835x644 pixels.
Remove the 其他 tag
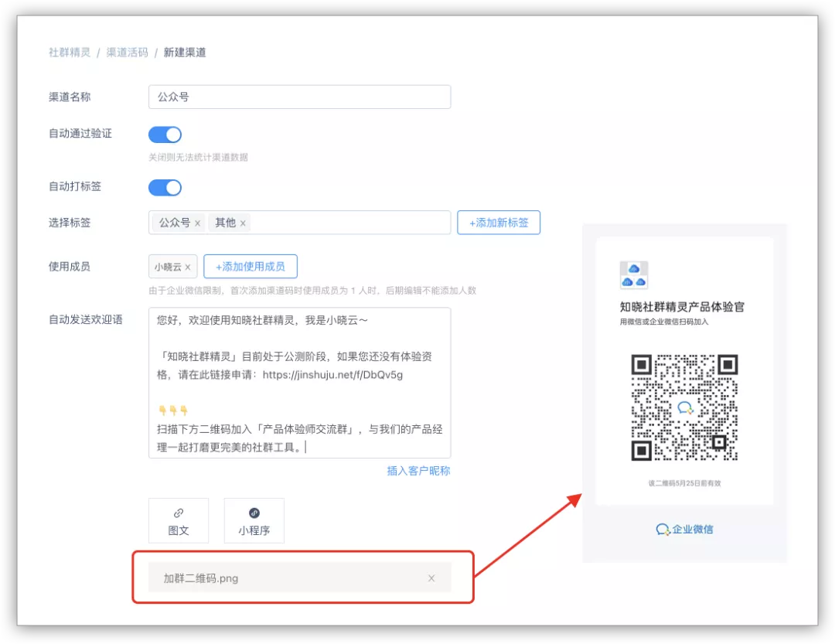pos(243,223)
